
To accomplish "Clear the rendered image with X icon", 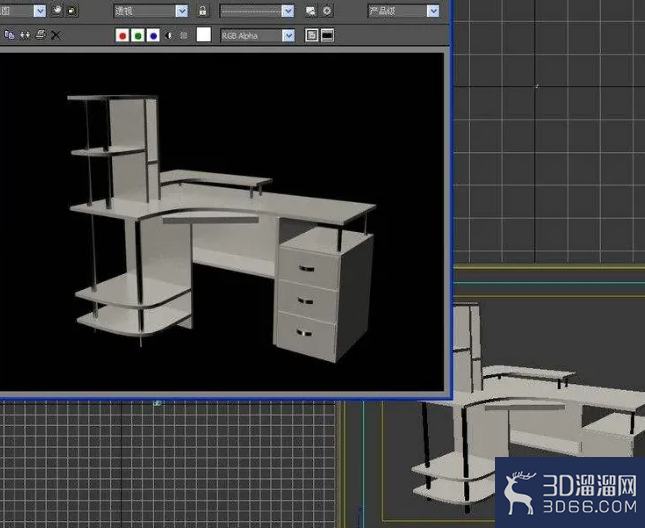I will (56, 35).
